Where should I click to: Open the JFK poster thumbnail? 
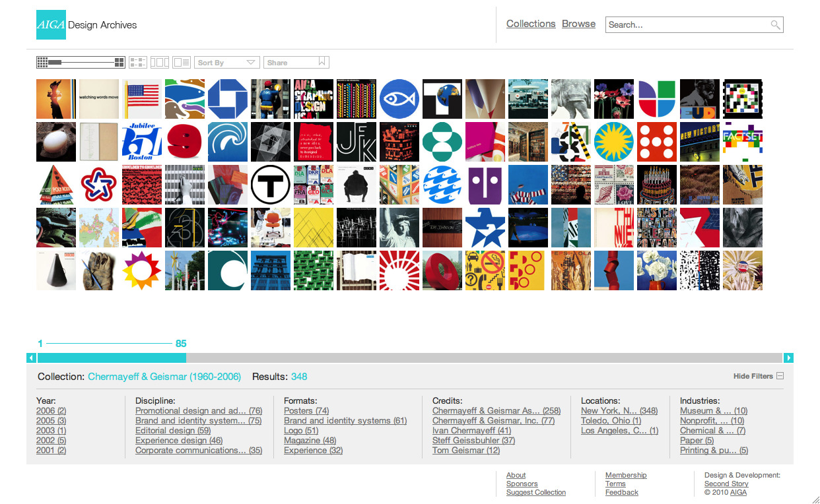tap(357, 142)
